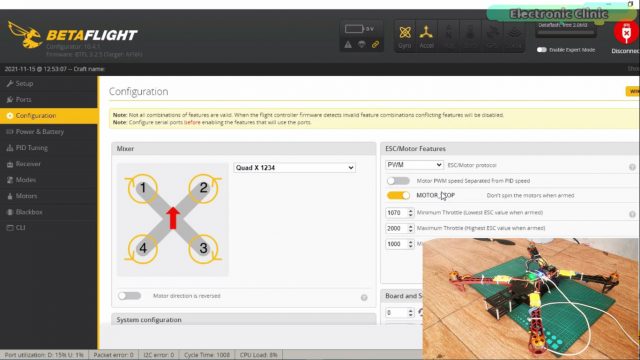
Task: Click the arming warning triangle icon
Action: click(348, 44)
